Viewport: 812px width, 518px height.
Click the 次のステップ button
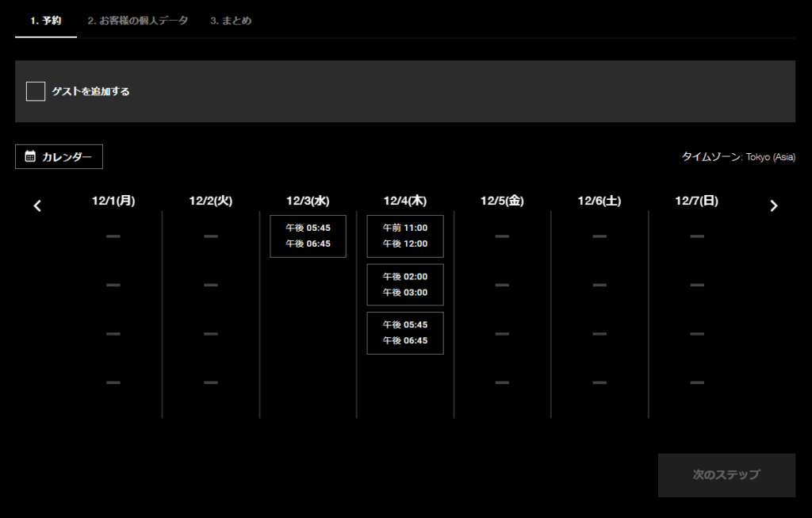pyautogui.click(x=726, y=475)
